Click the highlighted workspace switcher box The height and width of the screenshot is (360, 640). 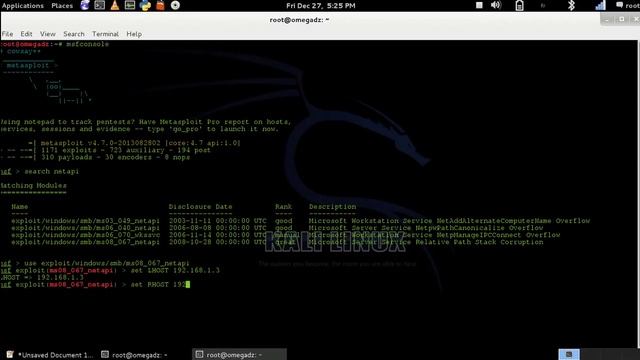569,354
